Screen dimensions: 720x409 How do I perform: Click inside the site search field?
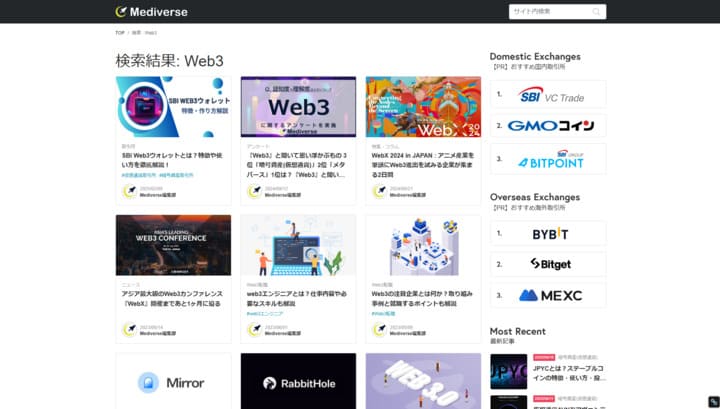click(548, 12)
